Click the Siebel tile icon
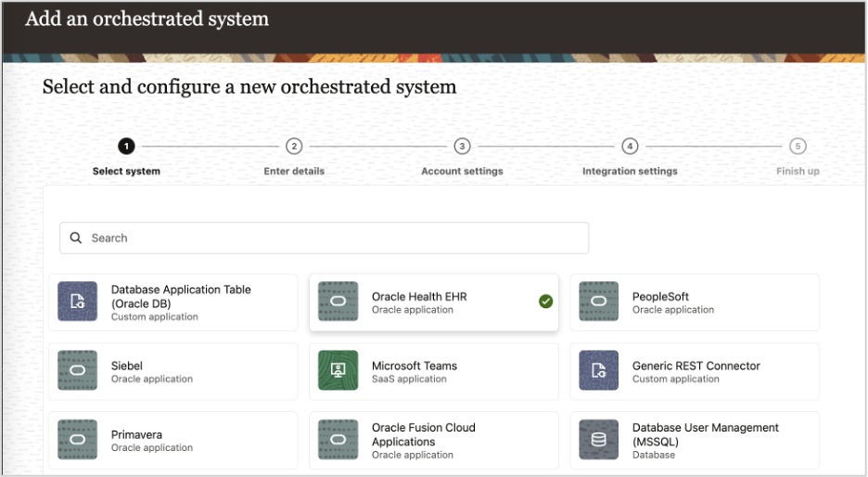Viewport: 868px width, 477px height. [78, 370]
